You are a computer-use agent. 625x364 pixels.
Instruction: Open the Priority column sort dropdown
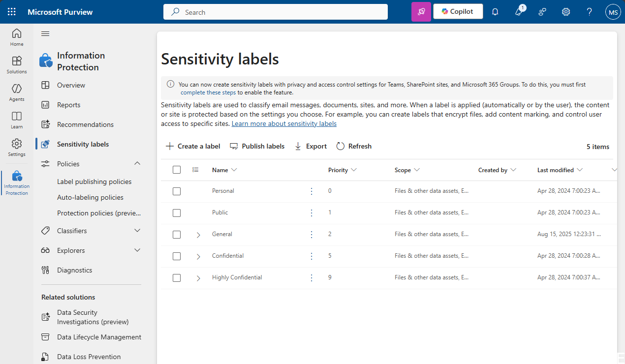click(x=353, y=169)
